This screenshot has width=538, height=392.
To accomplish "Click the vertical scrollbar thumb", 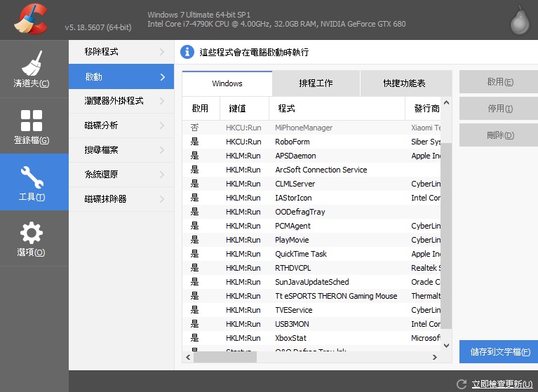I will 446,236.
